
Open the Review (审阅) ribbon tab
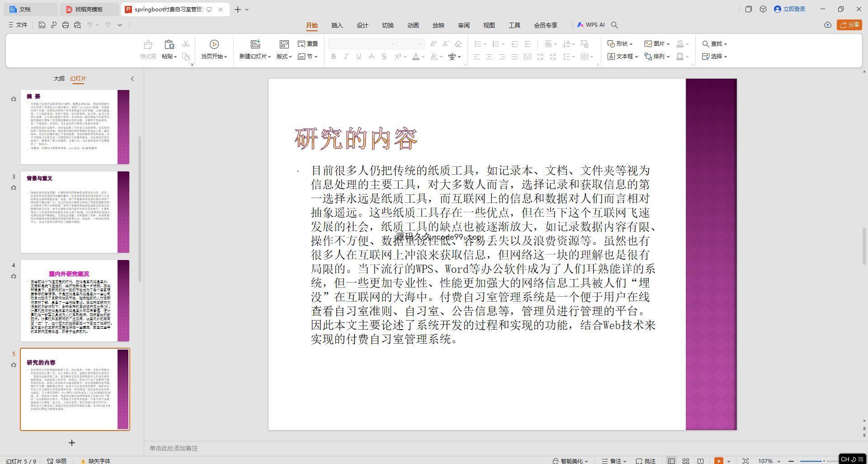463,25
